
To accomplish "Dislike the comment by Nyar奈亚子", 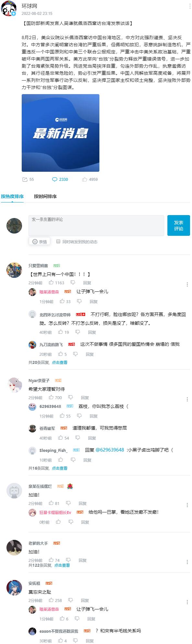I will pyautogui.click(x=71, y=398).
